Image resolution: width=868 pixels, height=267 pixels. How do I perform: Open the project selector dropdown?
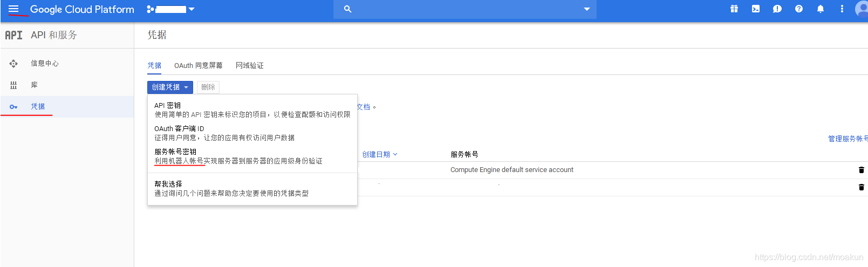[x=170, y=9]
